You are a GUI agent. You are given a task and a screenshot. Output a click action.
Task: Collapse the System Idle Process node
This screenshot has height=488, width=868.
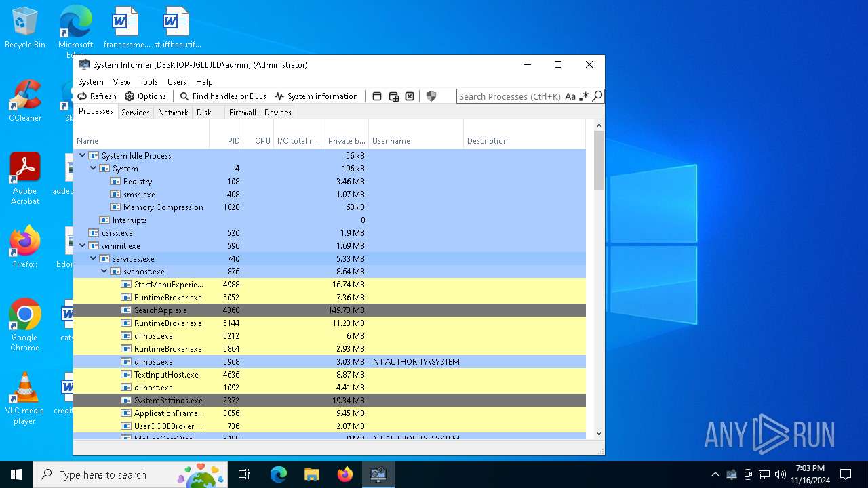pos(83,155)
